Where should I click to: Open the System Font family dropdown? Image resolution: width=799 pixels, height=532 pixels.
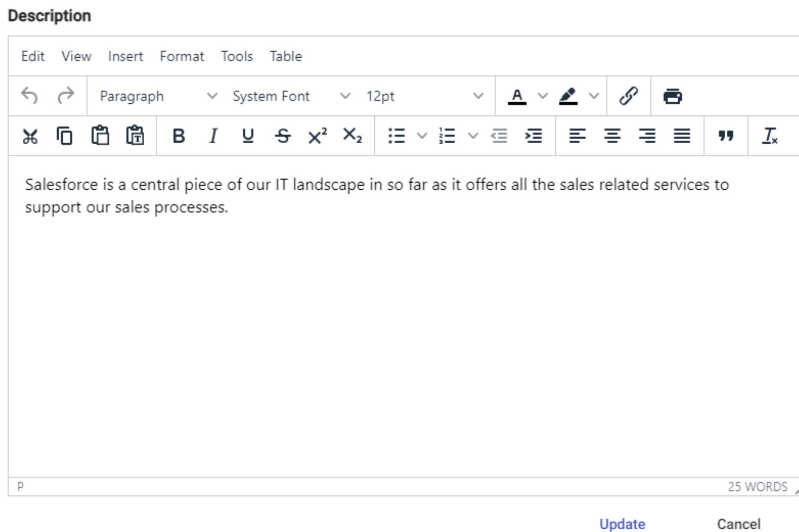click(x=291, y=96)
